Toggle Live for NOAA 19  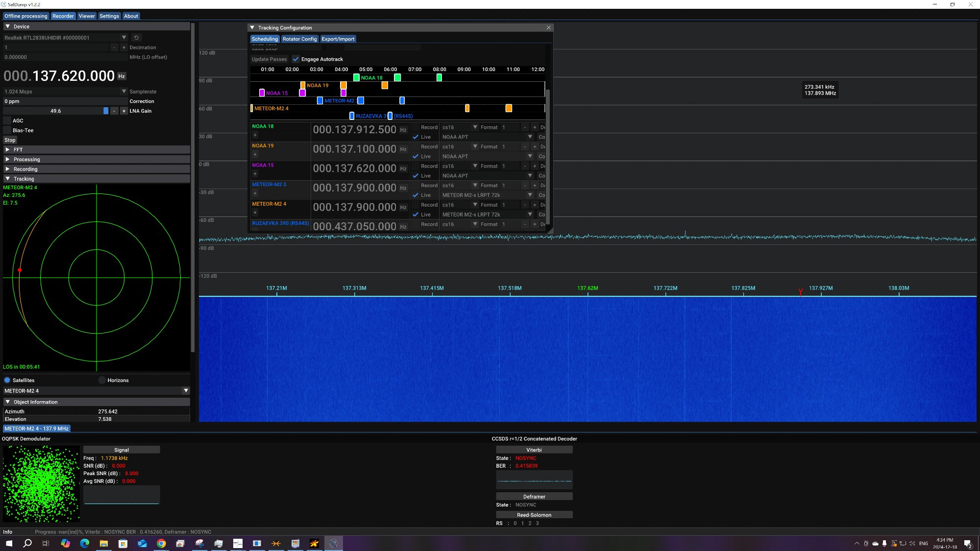coord(416,157)
